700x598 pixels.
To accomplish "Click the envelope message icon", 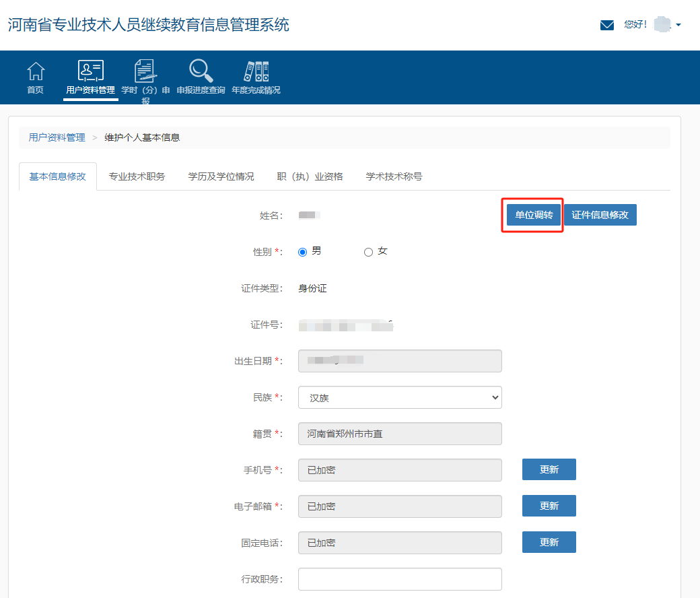I will 607,25.
